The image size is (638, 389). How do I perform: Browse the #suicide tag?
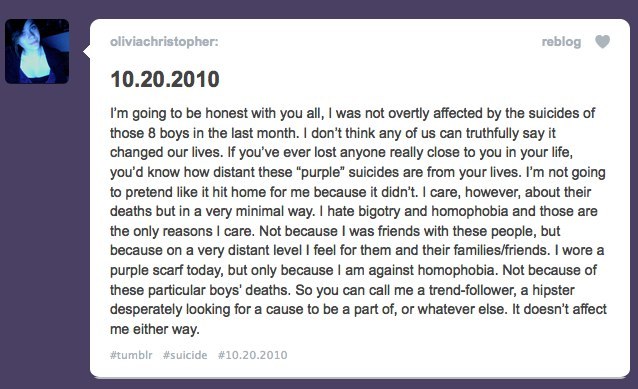pyautogui.click(x=185, y=355)
